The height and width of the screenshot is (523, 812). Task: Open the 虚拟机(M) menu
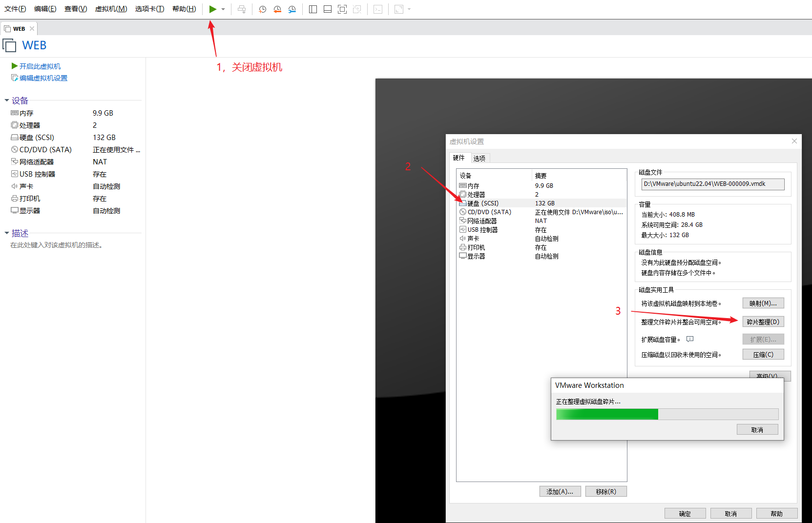pos(111,9)
